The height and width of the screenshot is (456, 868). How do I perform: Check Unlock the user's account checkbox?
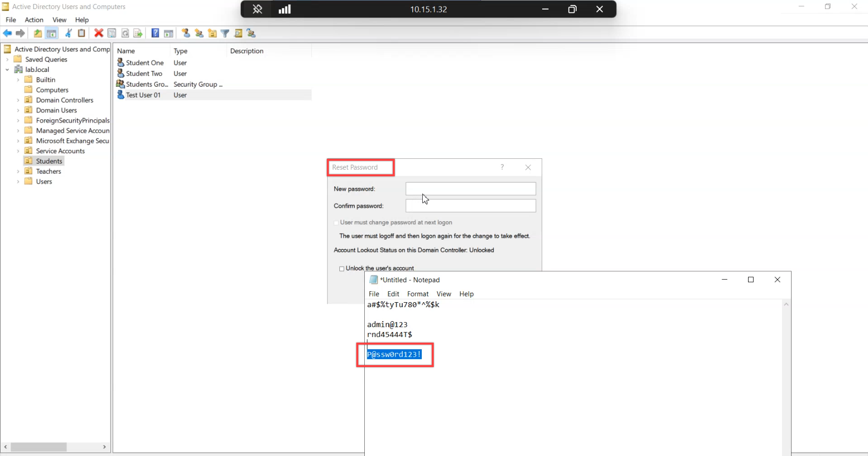pyautogui.click(x=342, y=269)
